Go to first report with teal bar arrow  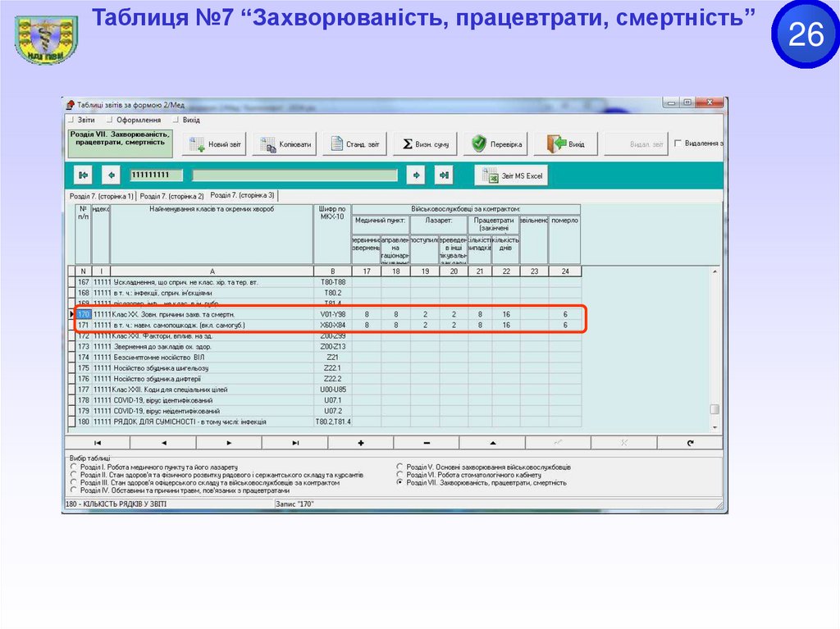tap(83, 175)
